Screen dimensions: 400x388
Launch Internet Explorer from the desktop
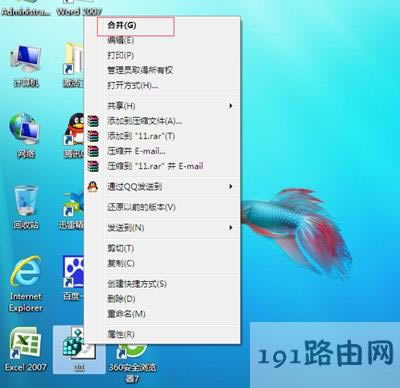26,283
